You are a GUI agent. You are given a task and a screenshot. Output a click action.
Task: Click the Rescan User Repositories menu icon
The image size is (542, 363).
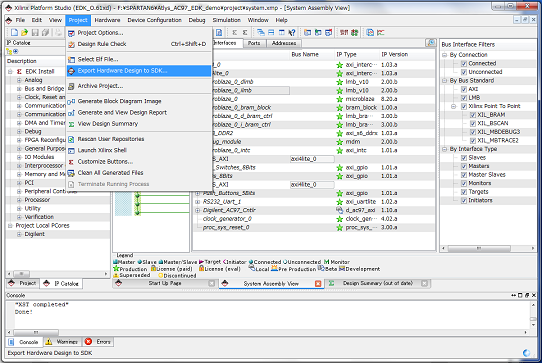point(71,139)
